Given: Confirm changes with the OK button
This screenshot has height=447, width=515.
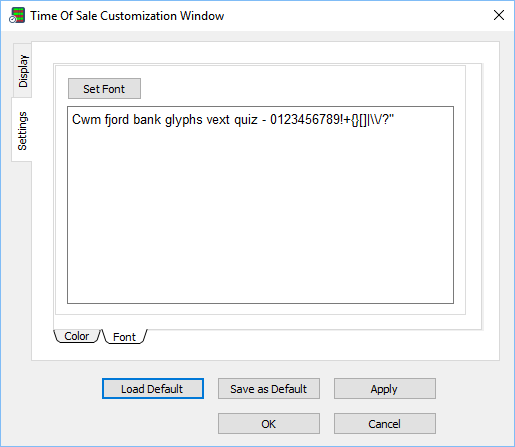Looking at the screenshot, I should coord(269,424).
